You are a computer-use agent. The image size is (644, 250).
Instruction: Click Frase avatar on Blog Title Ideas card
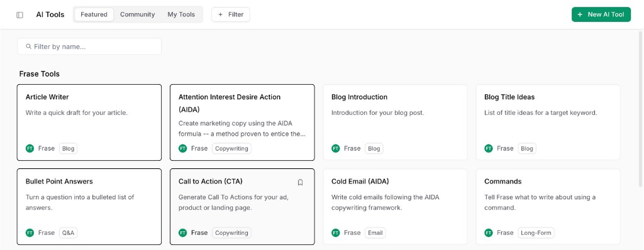click(x=488, y=149)
